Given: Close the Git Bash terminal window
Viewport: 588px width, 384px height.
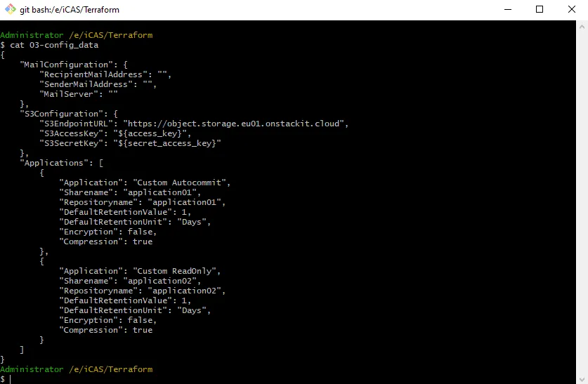Looking at the screenshot, I should [571, 10].
